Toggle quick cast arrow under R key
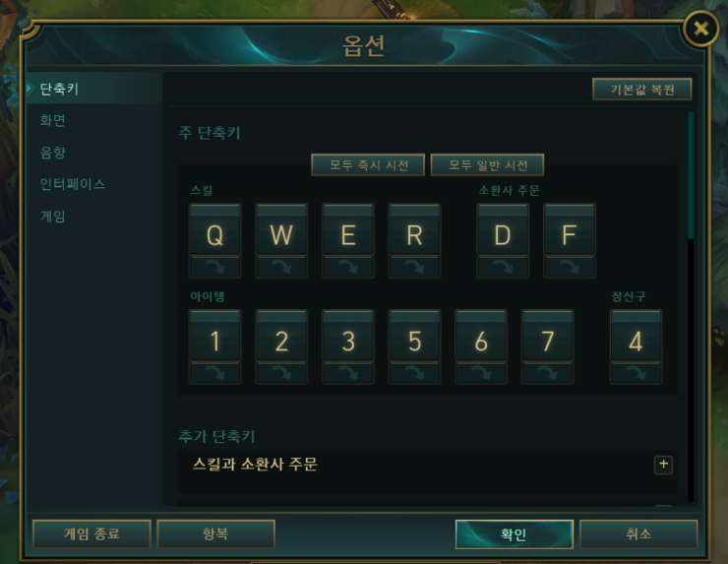The height and width of the screenshot is (564, 728). [x=414, y=267]
